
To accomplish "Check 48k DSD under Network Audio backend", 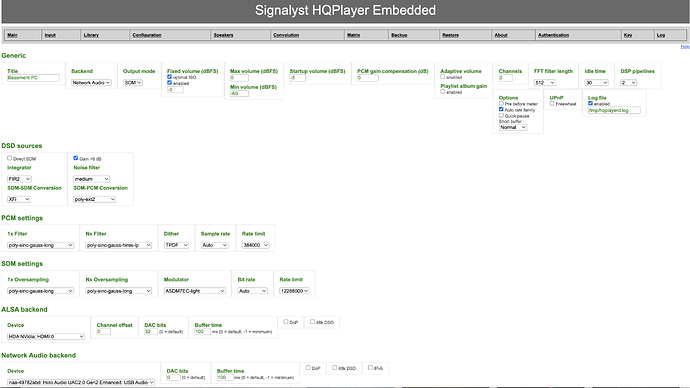I will (x=335, y=367).
